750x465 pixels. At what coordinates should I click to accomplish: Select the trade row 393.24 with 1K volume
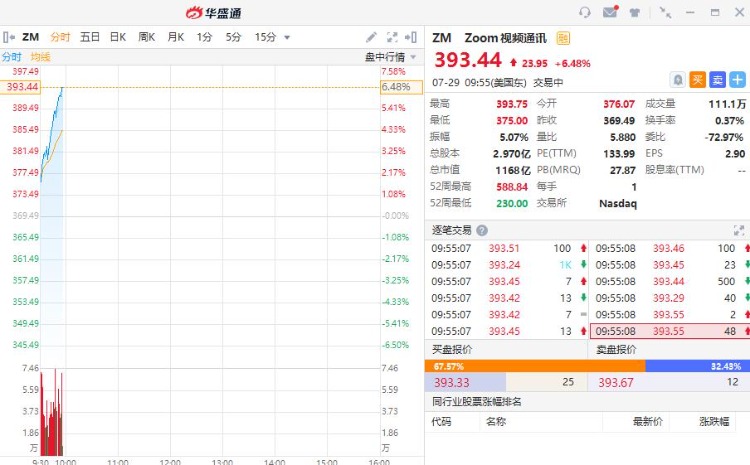[508, 265]
